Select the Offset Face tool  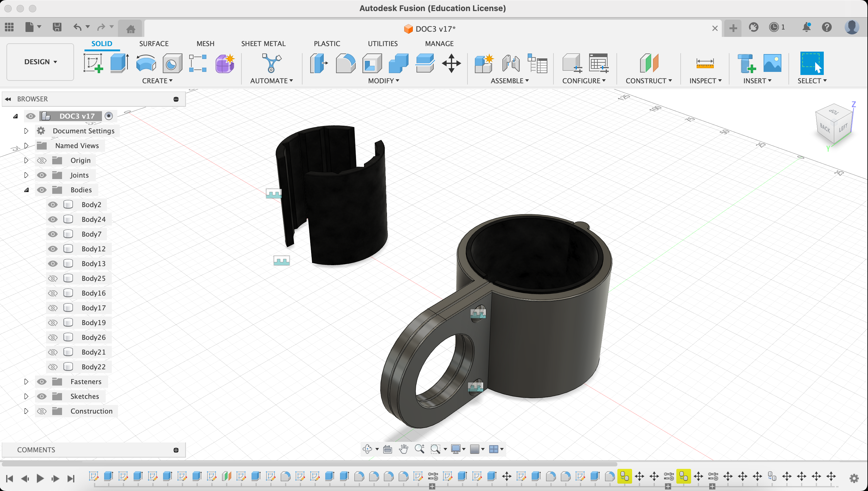[x=425, y=63]
